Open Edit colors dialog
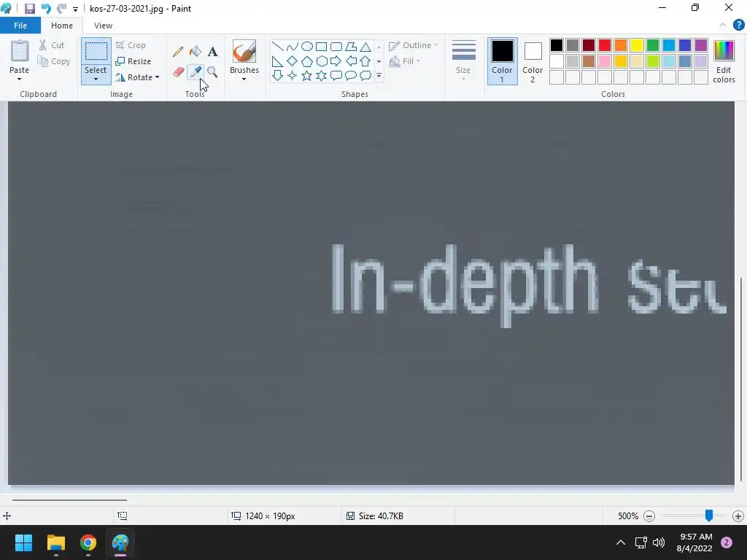The width and height of the screenshot is (747, 560). [724, 61]
